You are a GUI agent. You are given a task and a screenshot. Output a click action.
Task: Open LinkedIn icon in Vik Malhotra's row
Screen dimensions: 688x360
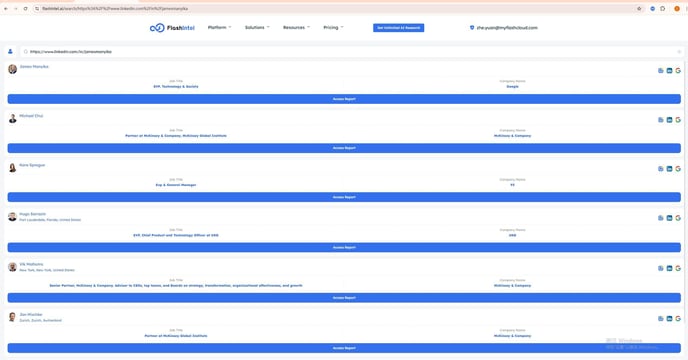click(669, 268)
